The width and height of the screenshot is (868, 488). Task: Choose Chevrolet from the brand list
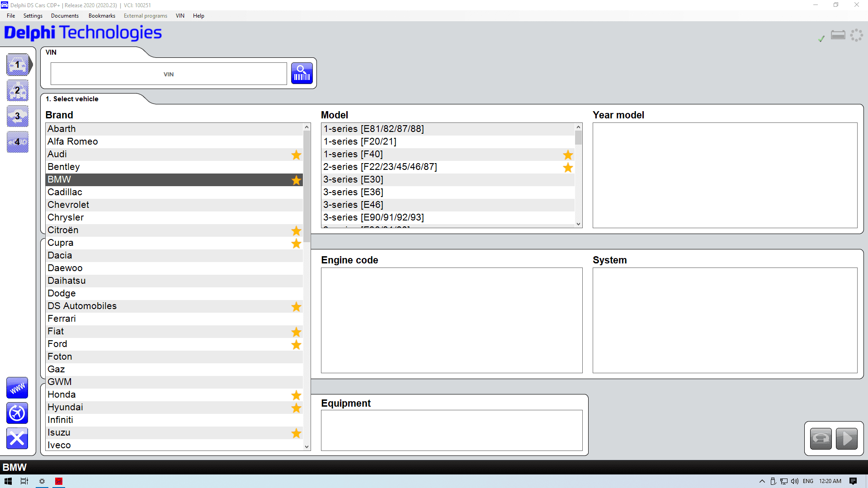[x=136, y=205]
